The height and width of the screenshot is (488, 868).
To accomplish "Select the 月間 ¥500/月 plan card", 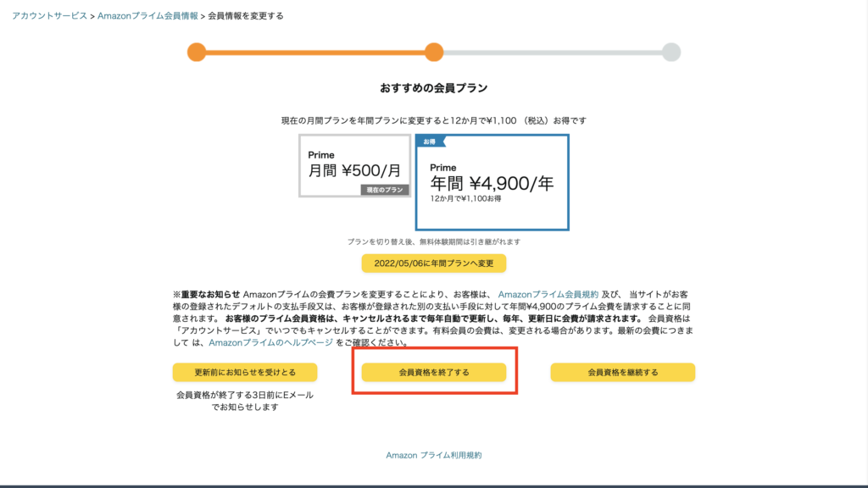I will 355,165.
